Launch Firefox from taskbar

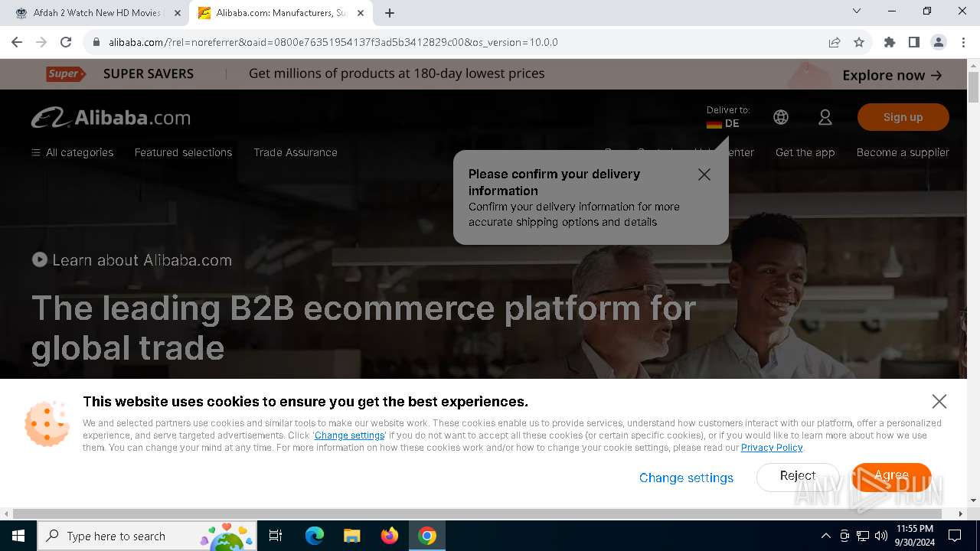[x=390, y=536]
